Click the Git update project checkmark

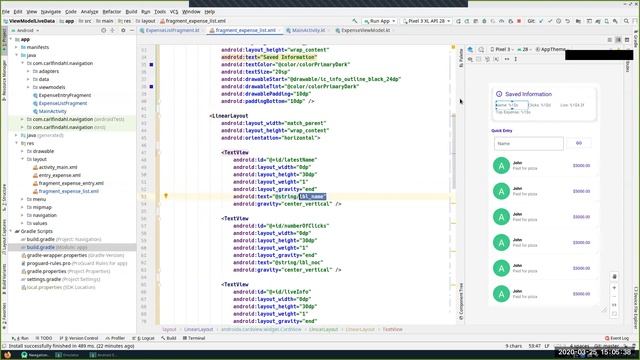[x=541, y=21]
